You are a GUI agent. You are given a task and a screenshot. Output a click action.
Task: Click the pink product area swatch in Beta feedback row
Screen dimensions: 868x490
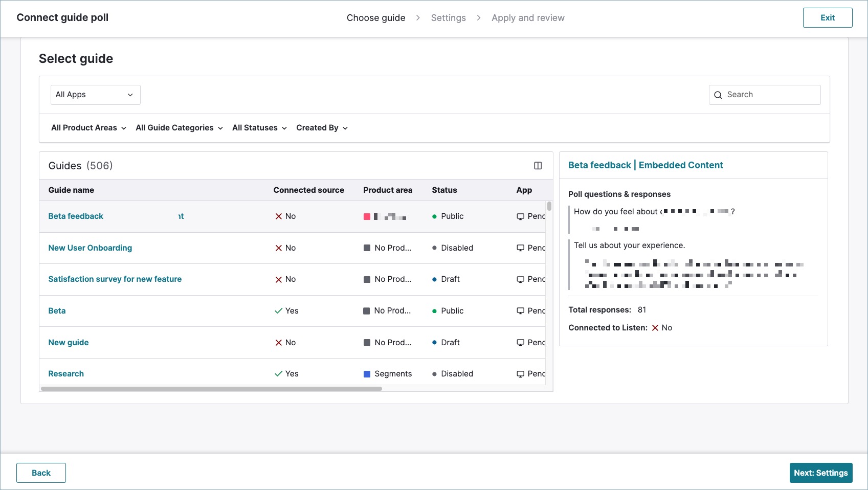coord(367,217)
